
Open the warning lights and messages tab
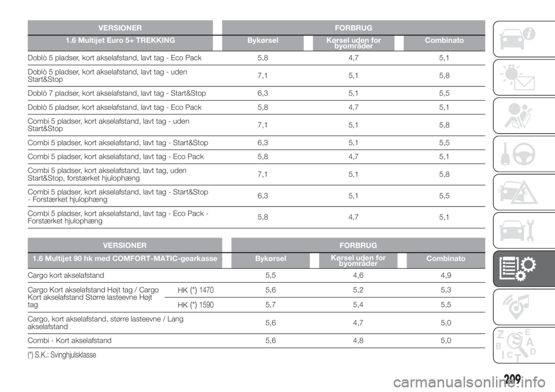point(524,77)
